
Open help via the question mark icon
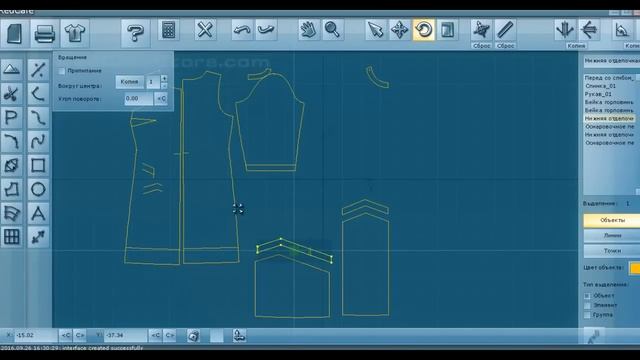pos(135,33)
